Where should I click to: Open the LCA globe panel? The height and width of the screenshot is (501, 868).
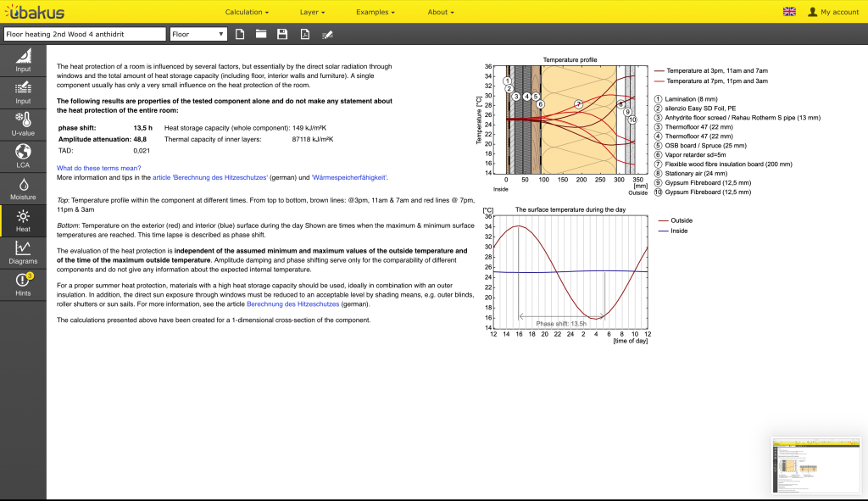click(x=23, y=156)
